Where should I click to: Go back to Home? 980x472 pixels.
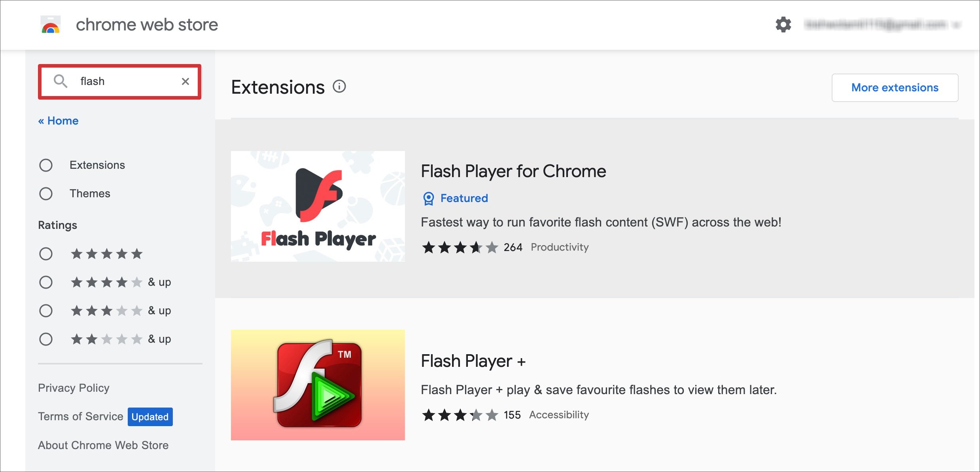point(58,120)
